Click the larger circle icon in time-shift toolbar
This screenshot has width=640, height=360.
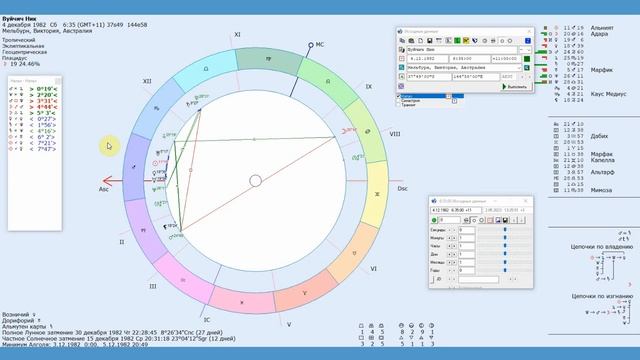coord(482,220)
